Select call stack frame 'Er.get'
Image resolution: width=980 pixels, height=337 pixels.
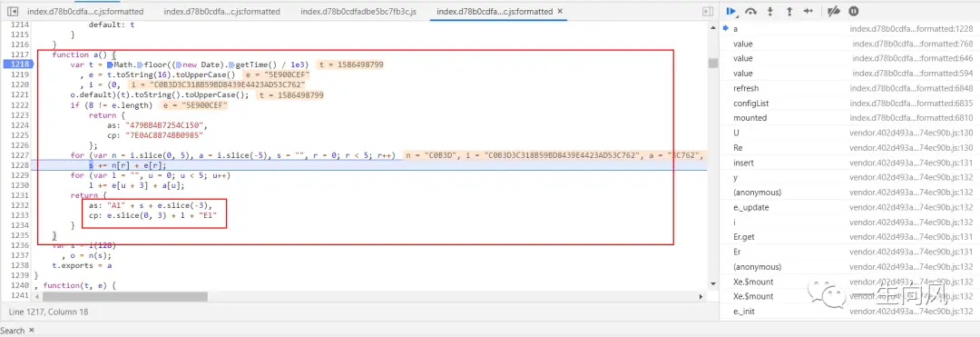tap(850, 237)
